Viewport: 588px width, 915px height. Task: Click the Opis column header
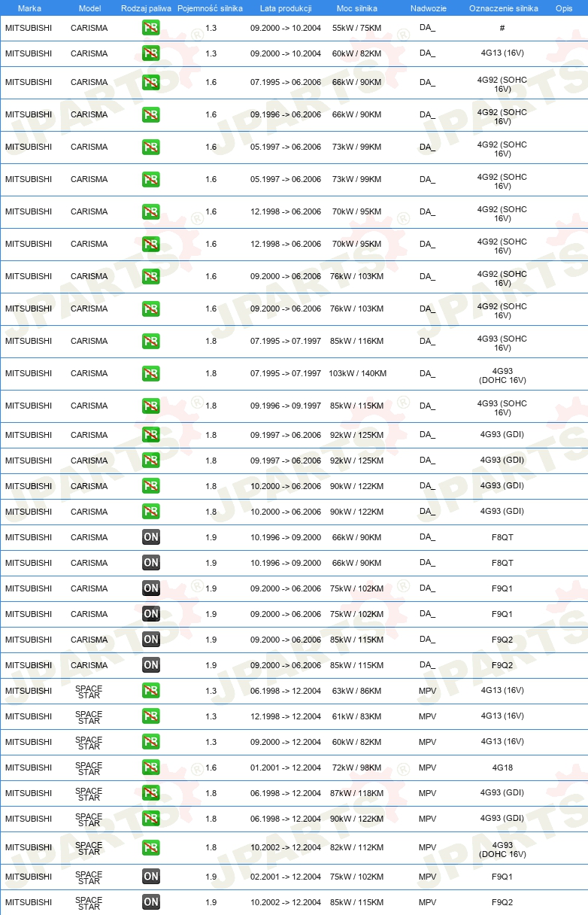pos(564,9)
